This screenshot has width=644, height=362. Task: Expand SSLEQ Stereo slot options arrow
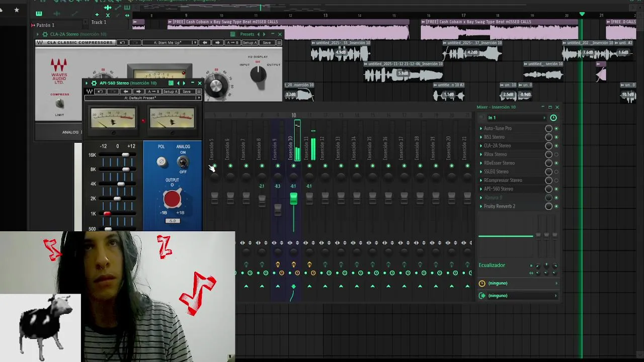coord(481,171)
